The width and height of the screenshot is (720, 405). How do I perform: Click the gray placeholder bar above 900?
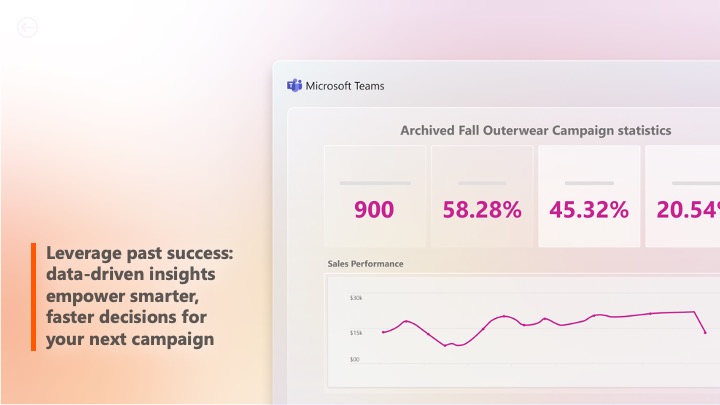point(375,183)
